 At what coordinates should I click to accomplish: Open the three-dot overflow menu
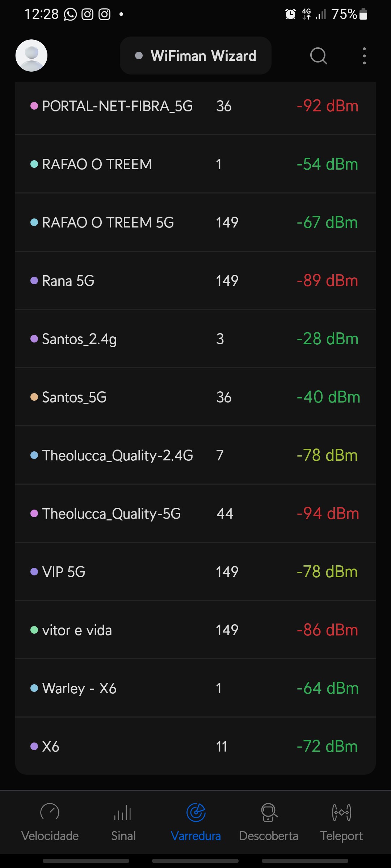pyautogui.click(x=364, y=56)
